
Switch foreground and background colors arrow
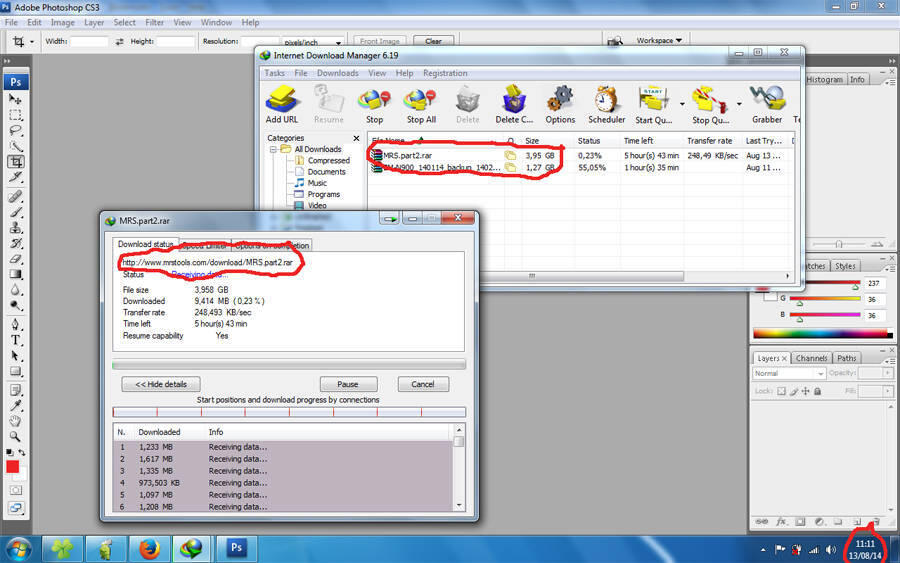coord(22,452)
